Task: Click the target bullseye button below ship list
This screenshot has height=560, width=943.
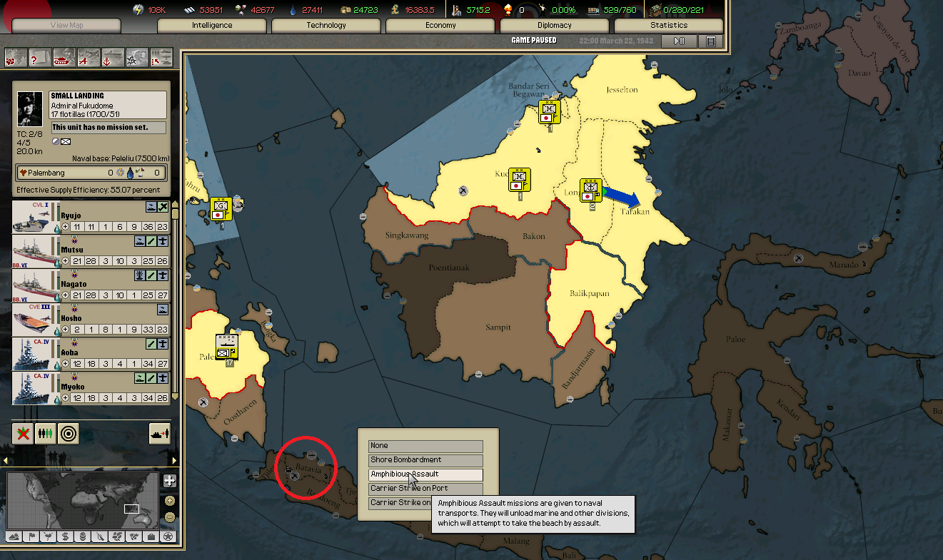Action: click(x=68, y=433)
